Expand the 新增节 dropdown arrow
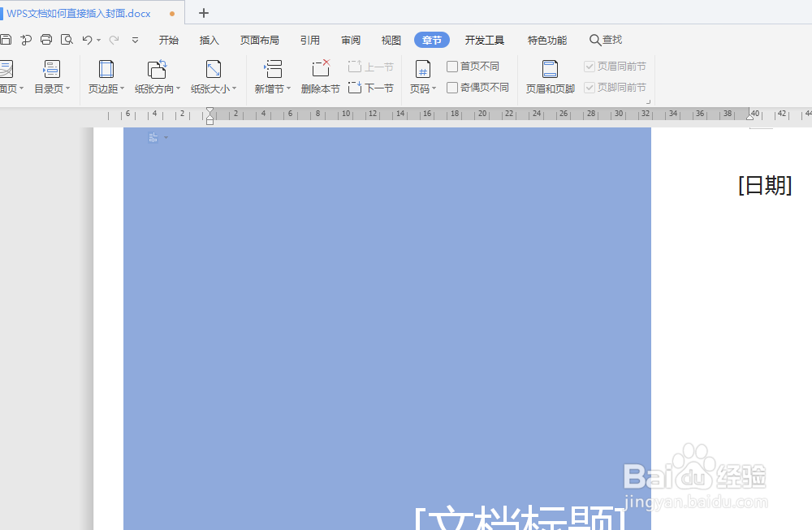The image size is (812, 530). click(288, 88)
